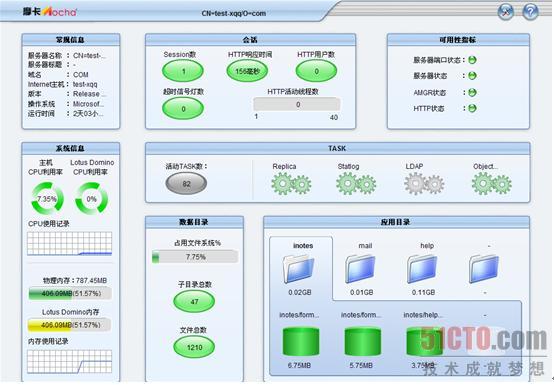The width and height of the screenshot is (554, 385).
Task: Click the Mocha logo
Action: (50, 11)
